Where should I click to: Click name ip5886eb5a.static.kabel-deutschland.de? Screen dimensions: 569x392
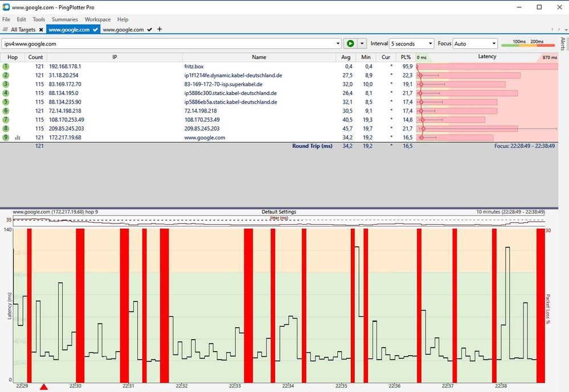coord(231,102)
